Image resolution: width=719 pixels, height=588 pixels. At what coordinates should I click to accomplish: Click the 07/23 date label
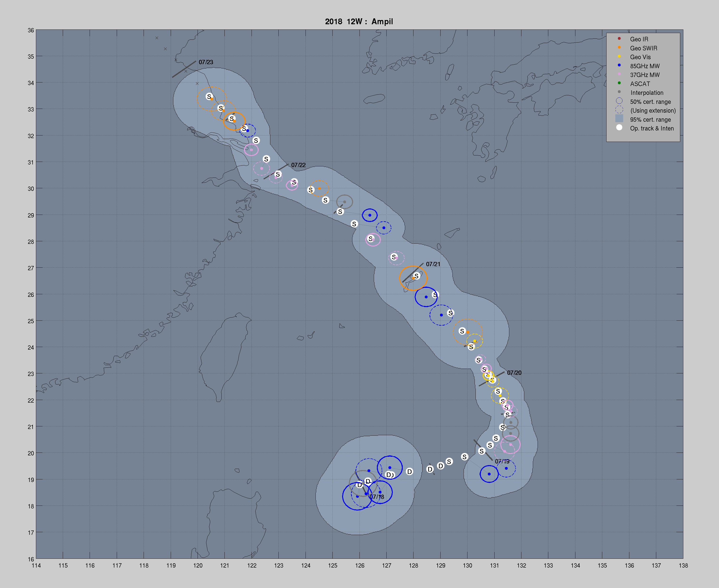206,62
